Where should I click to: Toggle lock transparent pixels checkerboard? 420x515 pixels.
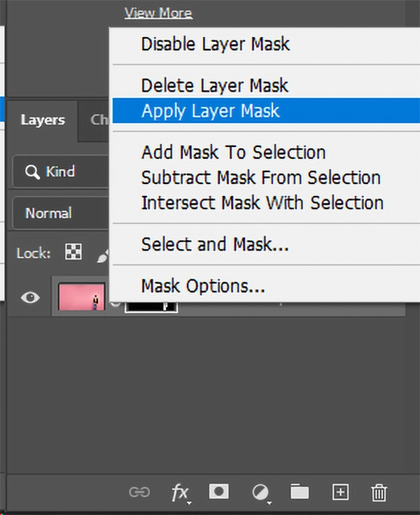(x=73, y=252)
